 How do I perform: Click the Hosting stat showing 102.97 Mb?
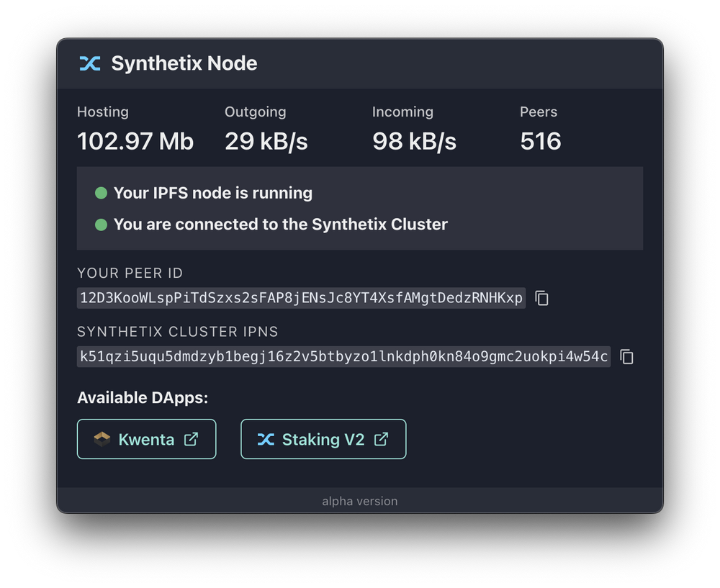135,141
